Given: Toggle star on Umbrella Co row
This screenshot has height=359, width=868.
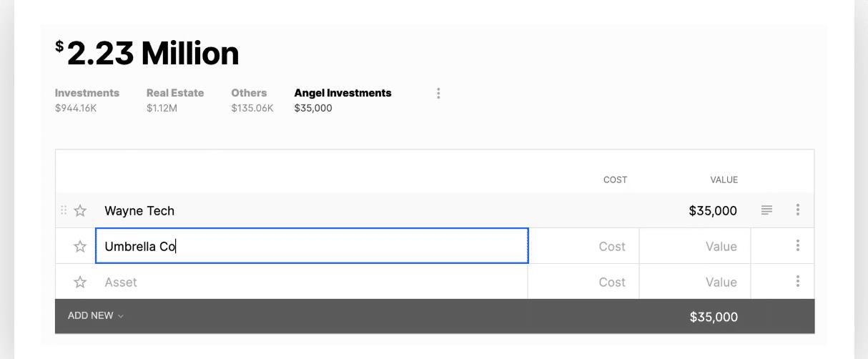Looking at the screenshot, I should pos(80,247).
